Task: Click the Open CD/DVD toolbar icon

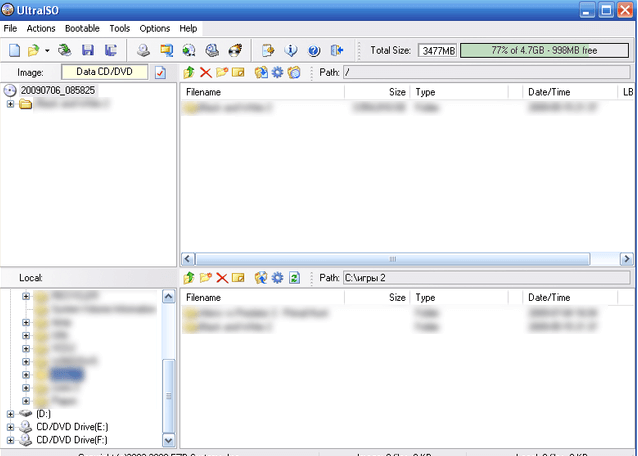Action: coord(65,50)
